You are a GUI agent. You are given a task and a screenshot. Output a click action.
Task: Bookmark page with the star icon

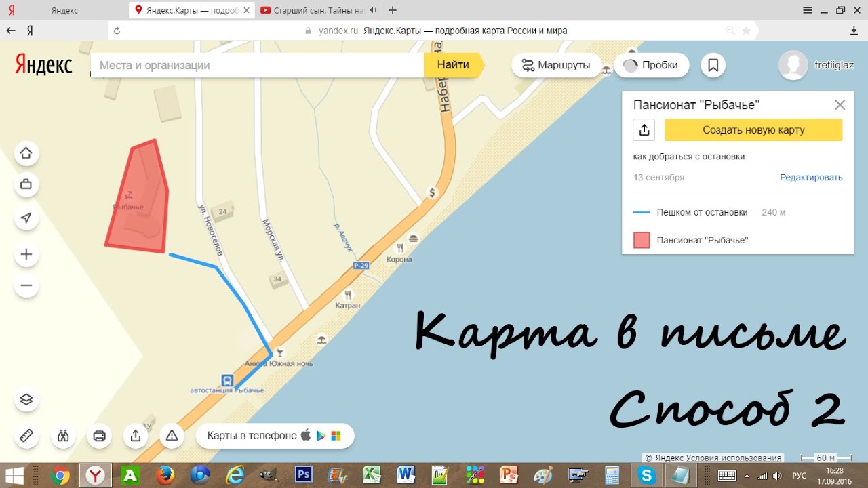(746, 30)
